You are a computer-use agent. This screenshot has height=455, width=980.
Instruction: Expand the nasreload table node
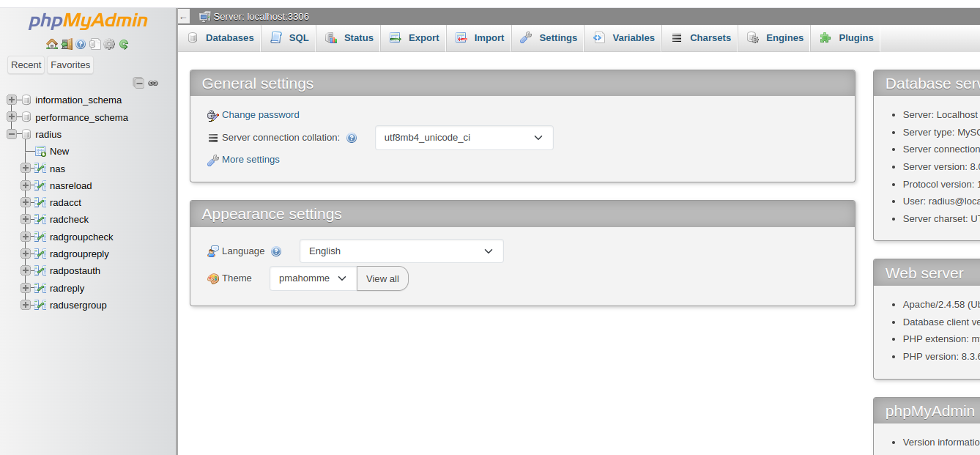pos(26,185)
